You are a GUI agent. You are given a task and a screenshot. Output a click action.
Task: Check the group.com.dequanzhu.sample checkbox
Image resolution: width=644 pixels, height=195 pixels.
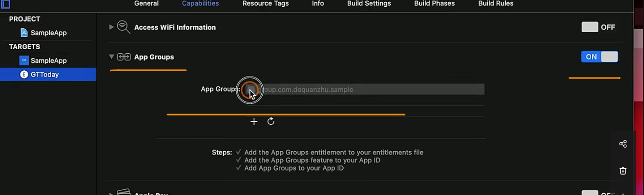[250, 89]
